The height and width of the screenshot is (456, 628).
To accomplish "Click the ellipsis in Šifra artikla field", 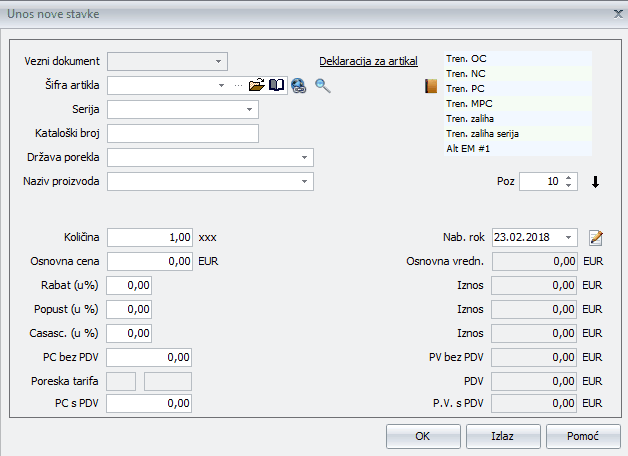I will 238,86.
